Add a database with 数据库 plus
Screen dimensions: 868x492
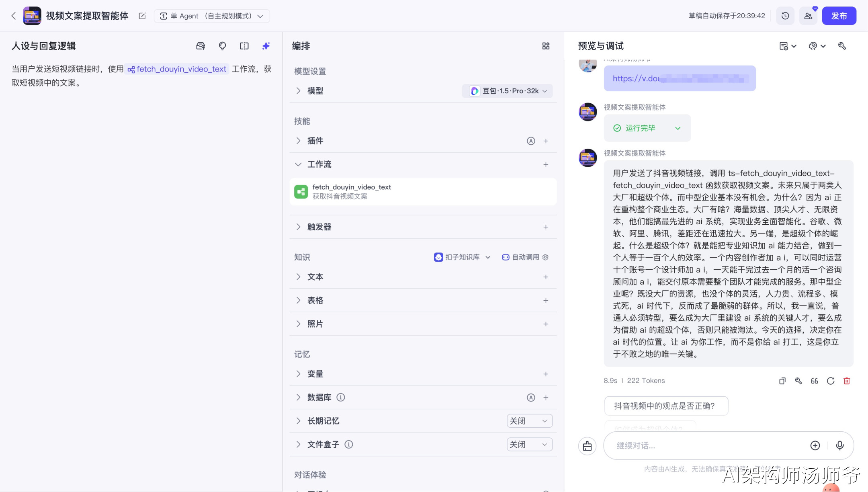(546, 398)
